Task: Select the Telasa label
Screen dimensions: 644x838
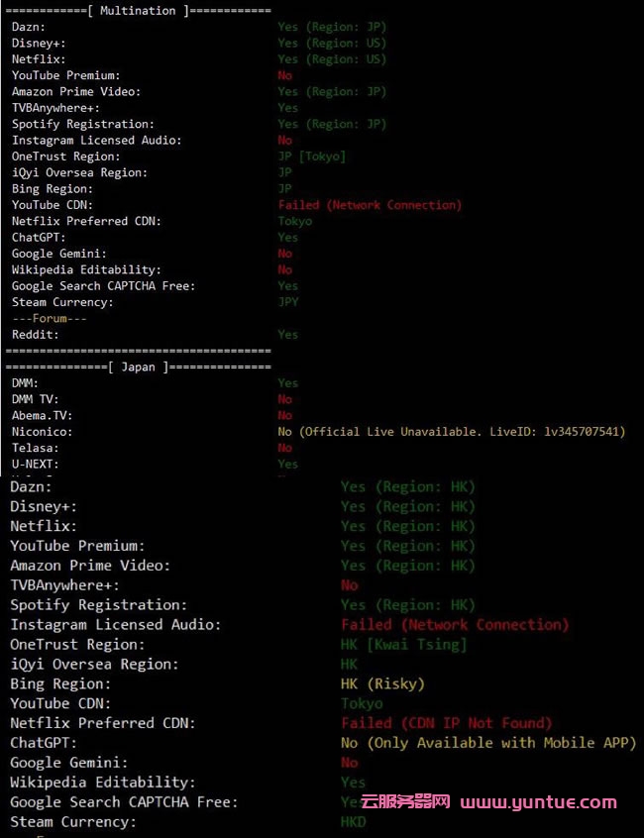Action: pyautogui.click(x=36, y=448)
